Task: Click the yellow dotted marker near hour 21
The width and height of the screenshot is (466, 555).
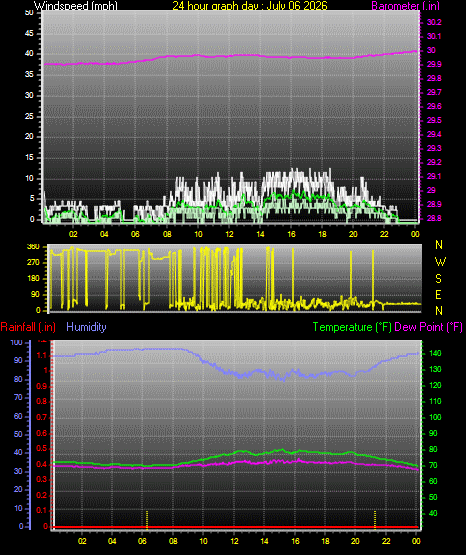Action: coord(375,520)
